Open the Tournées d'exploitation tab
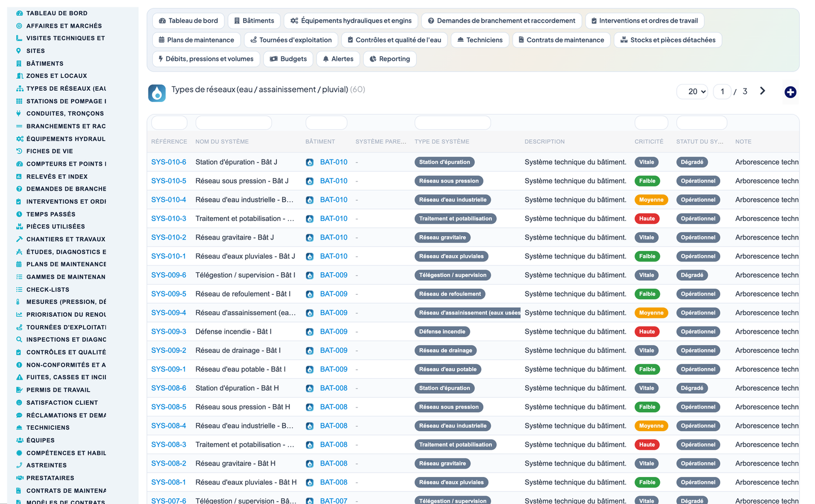Image resolution: width=815 pixels, height=504 pixels. pos(291,40)
